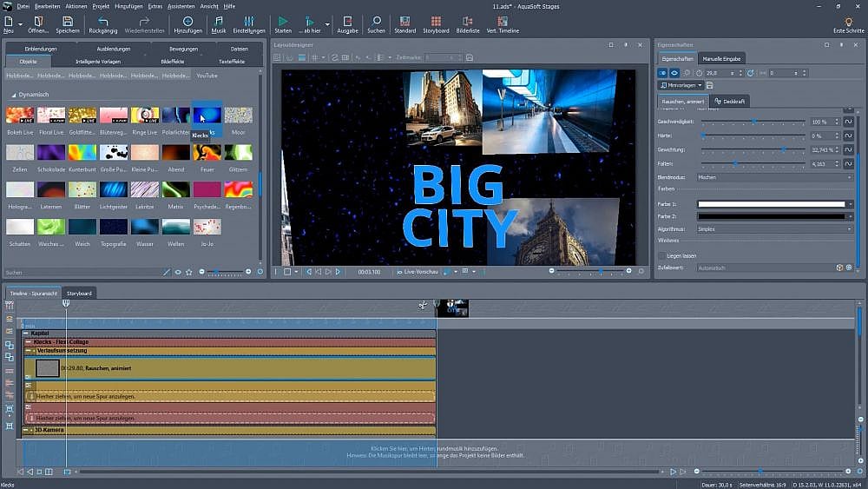
Task: Open the Manuelle Eingabe tab
Action: (722, 58)
